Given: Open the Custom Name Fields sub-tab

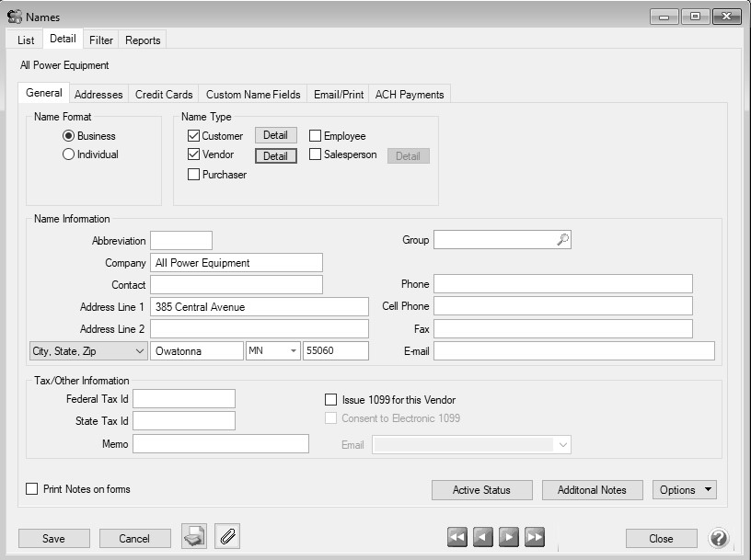Looking at the screenshot, I should point(253,95).
